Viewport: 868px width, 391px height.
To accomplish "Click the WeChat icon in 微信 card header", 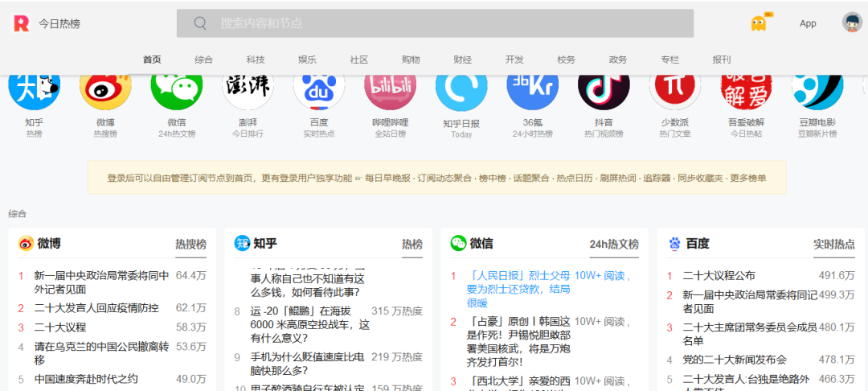I will tap(458, 243).
